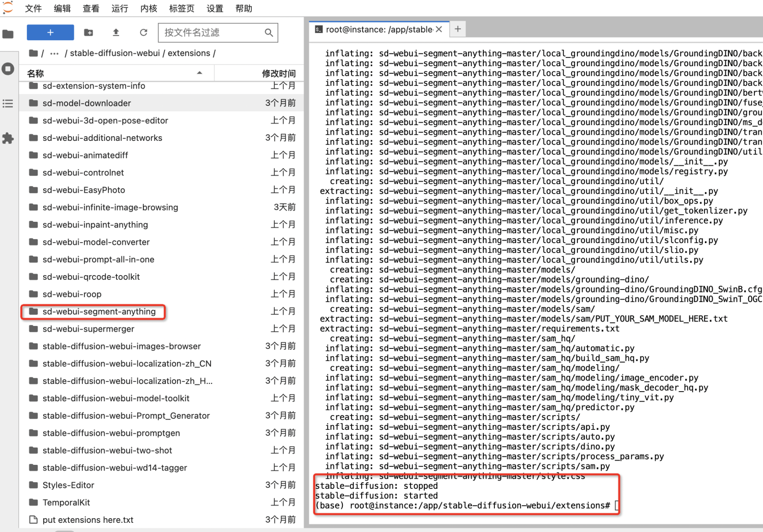This screenshot has width=763, height=532.
Task: Select sd-webui-infinite-image-browsing folder
Action: tap(162, 207)
